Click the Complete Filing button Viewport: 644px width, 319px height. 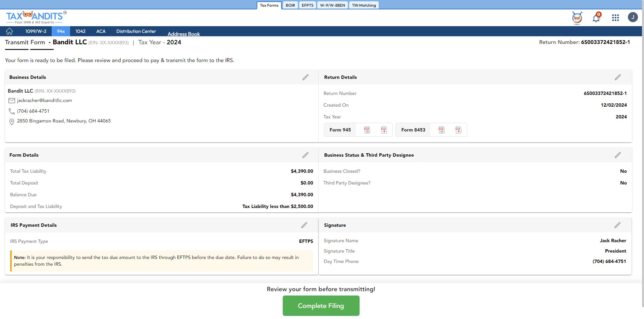pos(321,306)
